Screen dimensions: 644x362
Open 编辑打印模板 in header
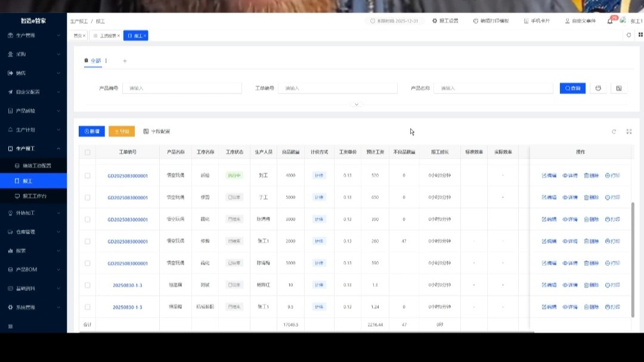click(491, 21)
